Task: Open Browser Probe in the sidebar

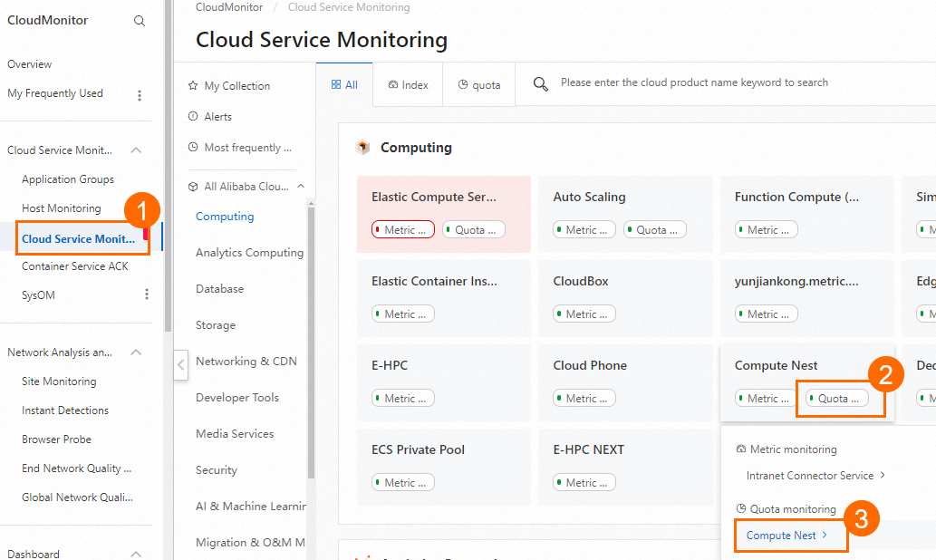Action: [x=57, y=439]
